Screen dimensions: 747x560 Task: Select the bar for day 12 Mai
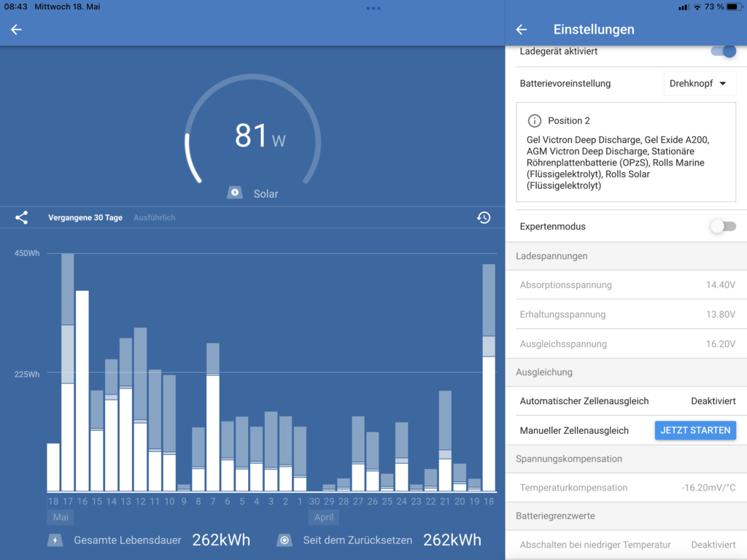click(x=140, y=409)
